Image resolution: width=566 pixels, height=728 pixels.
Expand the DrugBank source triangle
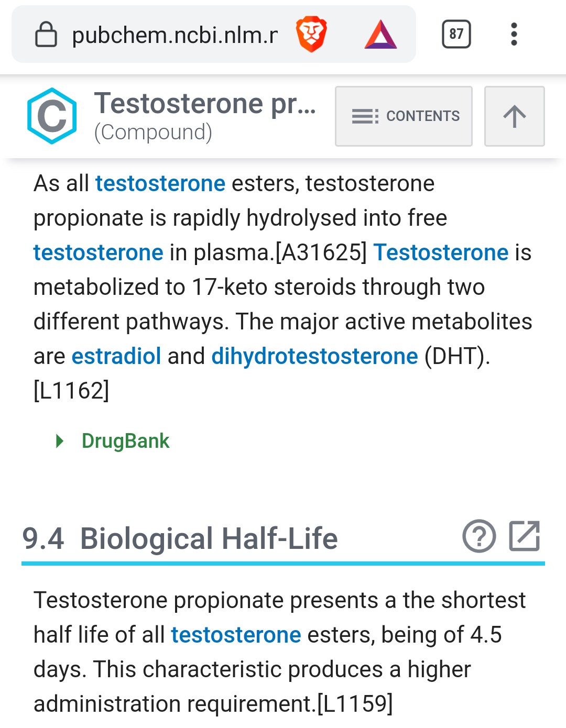click(x=60, y=441)
